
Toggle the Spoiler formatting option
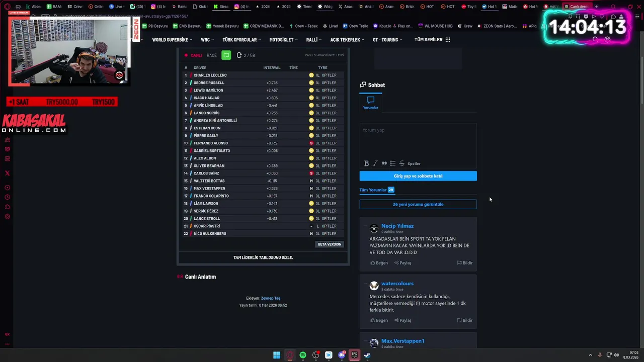click(x=414, y=163)
